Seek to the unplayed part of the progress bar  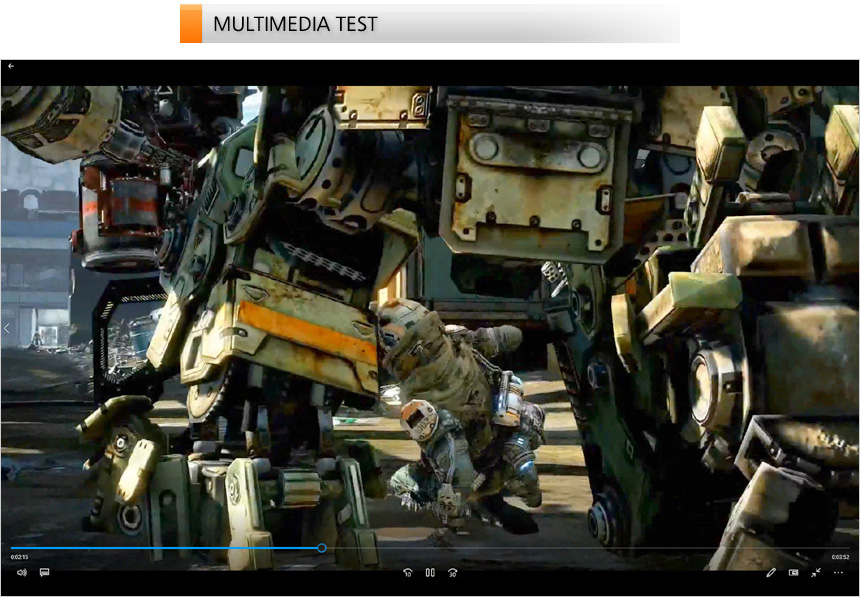pos(587,548)
